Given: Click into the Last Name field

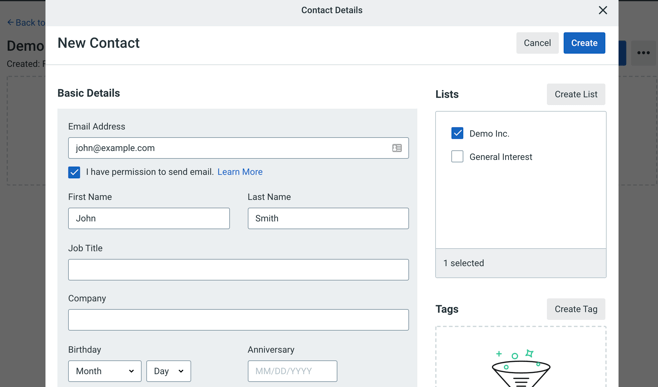Looking at the screenshot, I should (x=328, y=218).
